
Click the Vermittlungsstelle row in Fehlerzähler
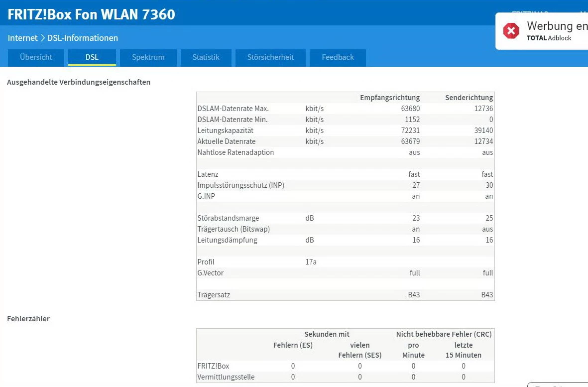point(226,377)
